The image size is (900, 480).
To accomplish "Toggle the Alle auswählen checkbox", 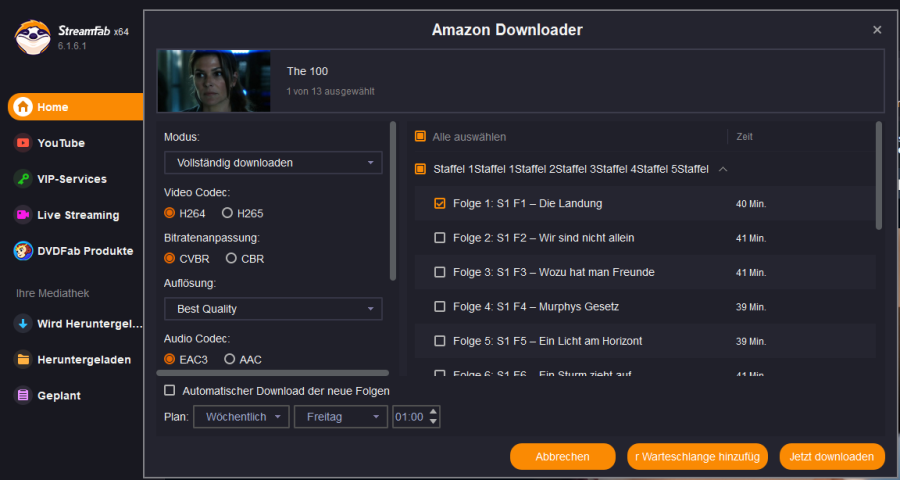I will pyautogui.click(x=420, y=137).
